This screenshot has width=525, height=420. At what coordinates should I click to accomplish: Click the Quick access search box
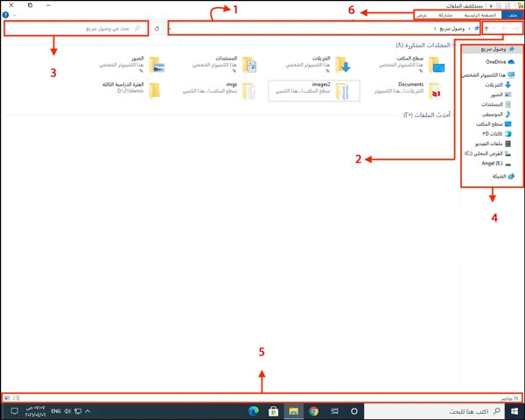[x=77, y=29]
